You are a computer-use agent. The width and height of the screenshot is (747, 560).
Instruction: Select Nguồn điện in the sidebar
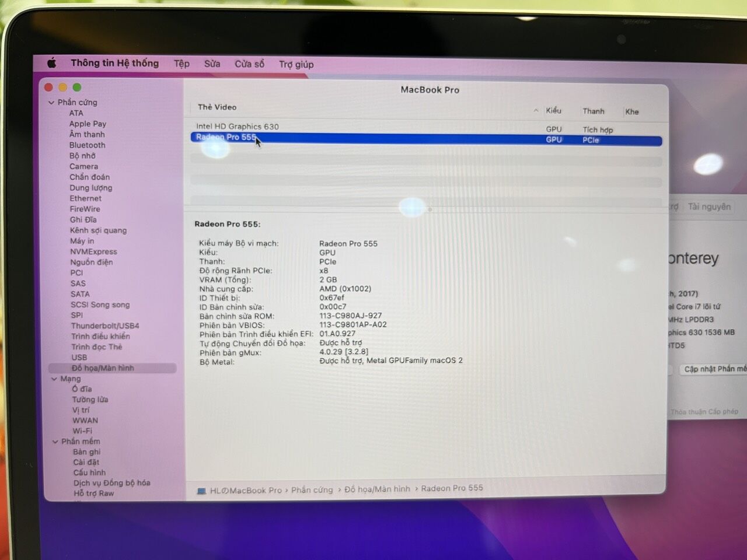click(x=92, y=262)
